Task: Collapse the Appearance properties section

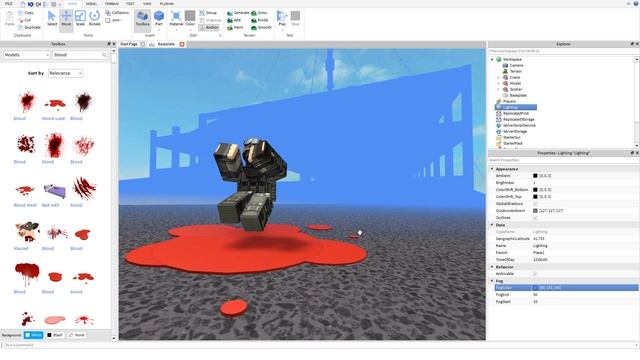Action: (492, 169)
